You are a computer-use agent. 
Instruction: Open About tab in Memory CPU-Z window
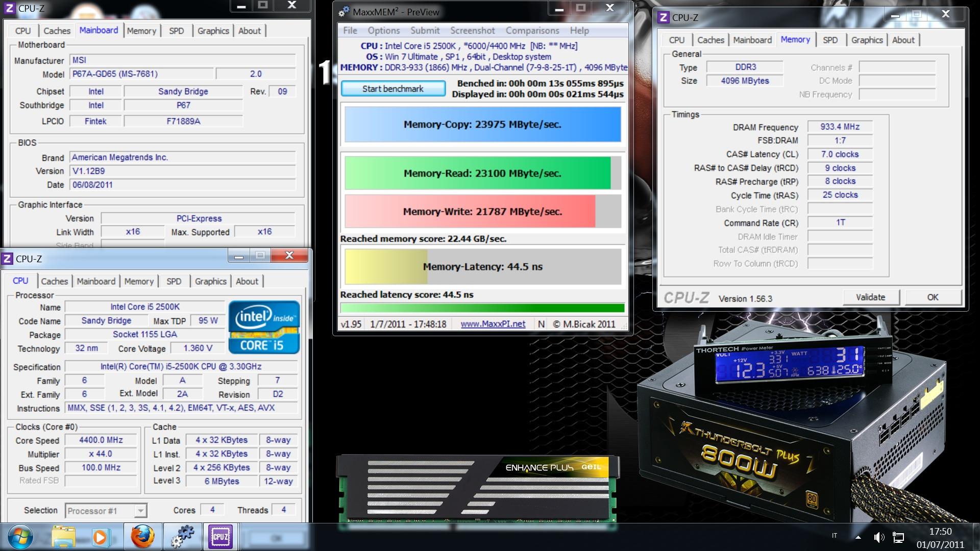(903, 40)
